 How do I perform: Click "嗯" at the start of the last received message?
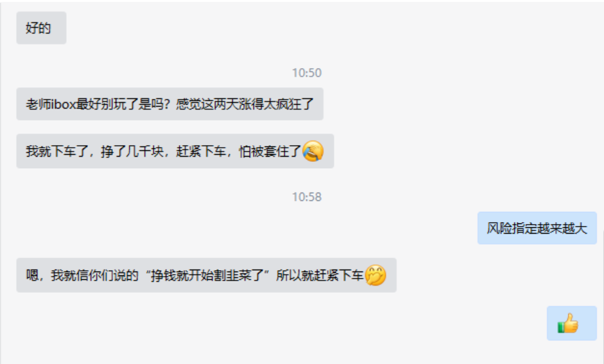32,275
